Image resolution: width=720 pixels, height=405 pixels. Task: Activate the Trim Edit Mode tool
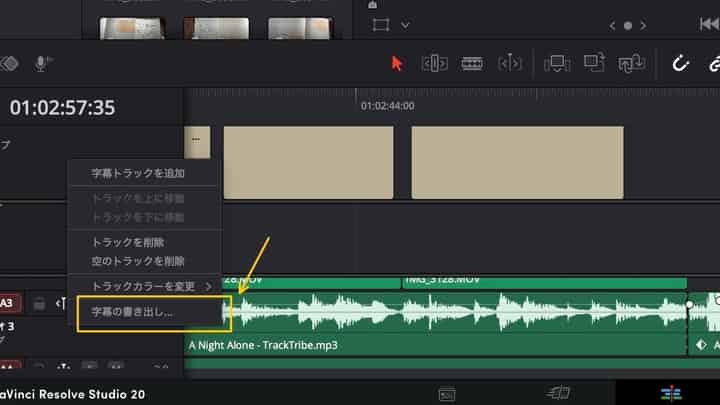tap(434, 63)
